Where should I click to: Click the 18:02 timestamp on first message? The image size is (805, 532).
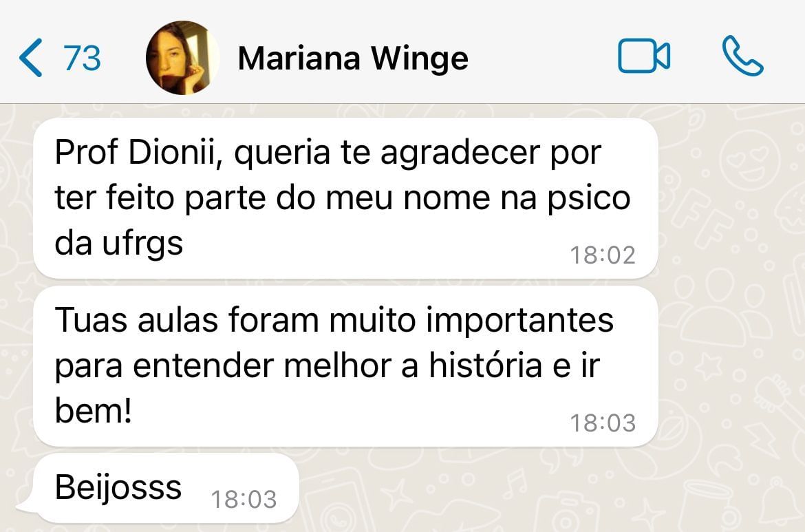(x=603, y=255)
